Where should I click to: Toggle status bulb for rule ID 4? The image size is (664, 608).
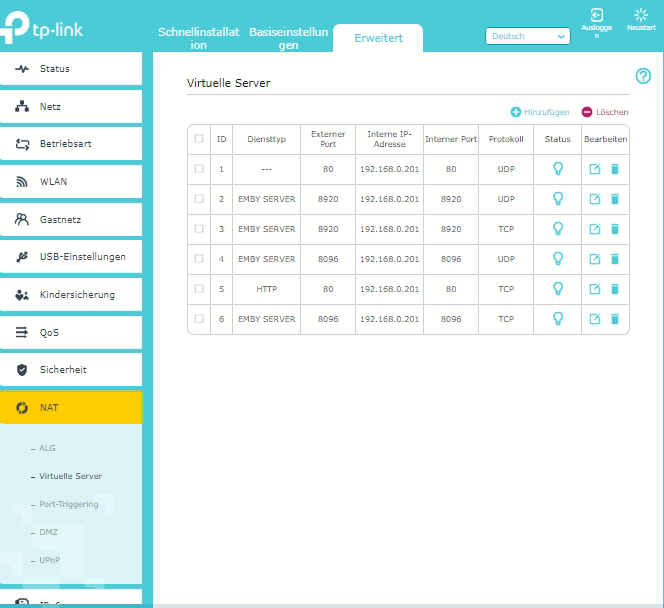point(558,259)
